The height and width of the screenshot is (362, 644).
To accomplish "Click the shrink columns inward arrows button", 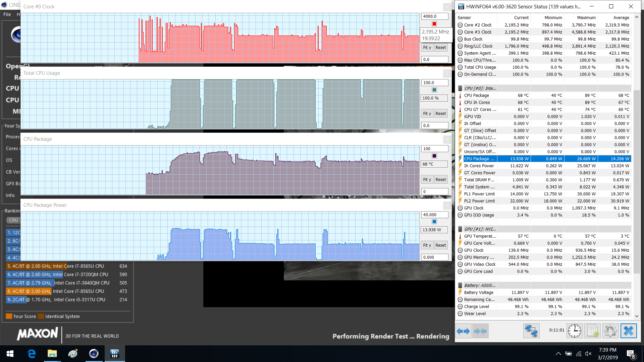I will click(x=480, y=331).
